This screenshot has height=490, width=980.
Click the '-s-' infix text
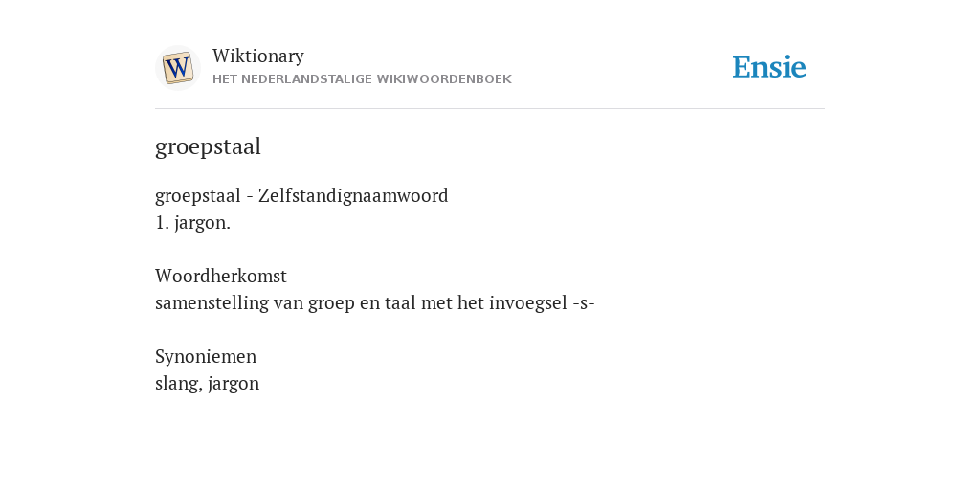[x=583, y=303]
